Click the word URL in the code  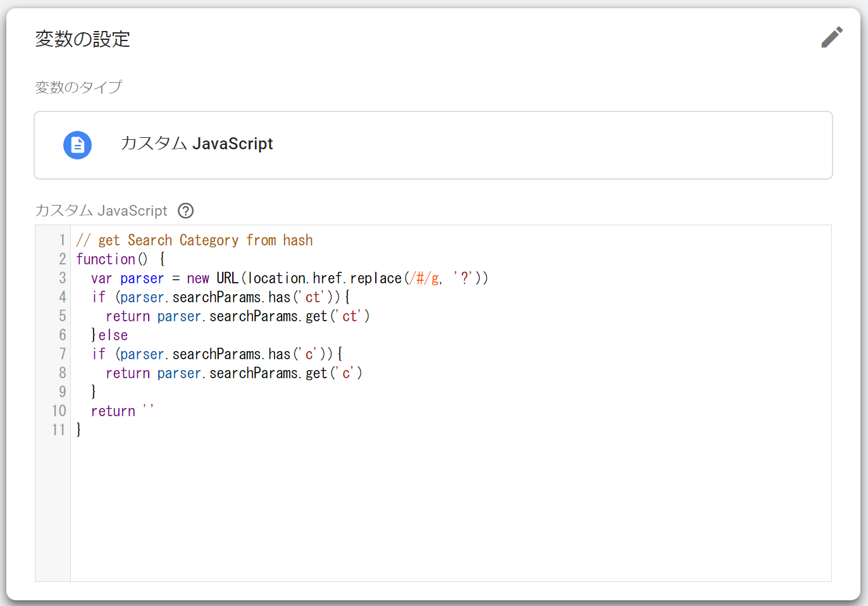(227, 278)
